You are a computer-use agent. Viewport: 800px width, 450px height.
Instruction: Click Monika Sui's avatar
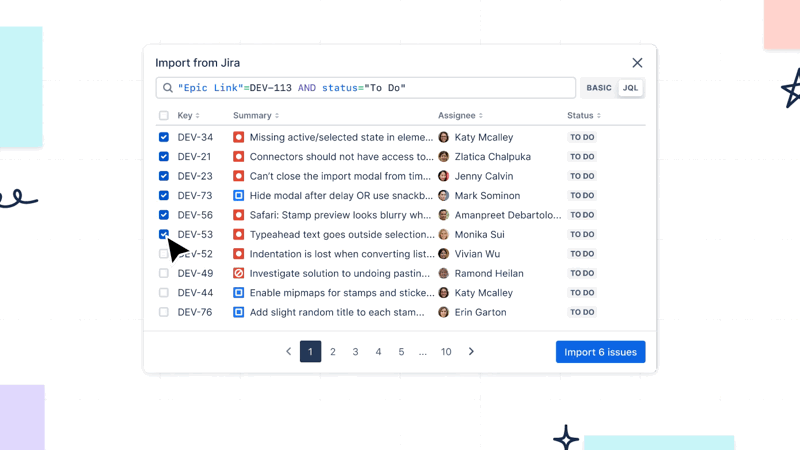443,234
